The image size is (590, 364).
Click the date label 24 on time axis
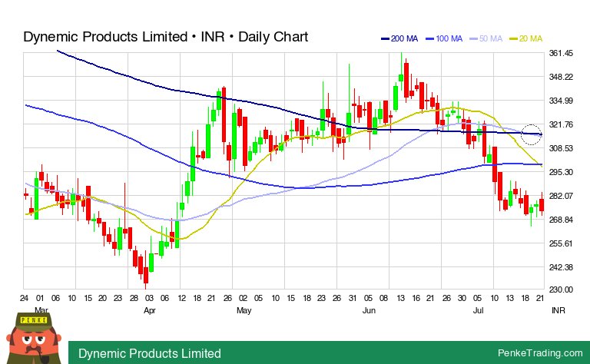pyautogui.click(x=24, y=298)
